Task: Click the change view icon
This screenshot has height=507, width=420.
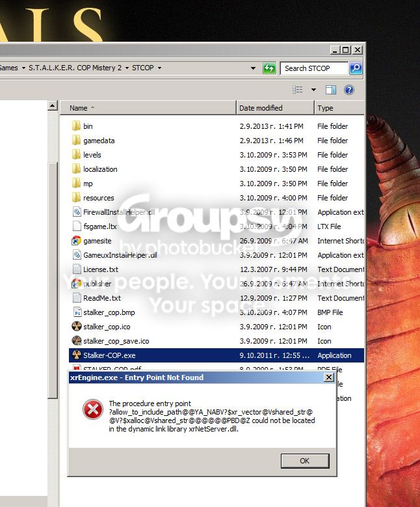Action: (x=298, y=90)
